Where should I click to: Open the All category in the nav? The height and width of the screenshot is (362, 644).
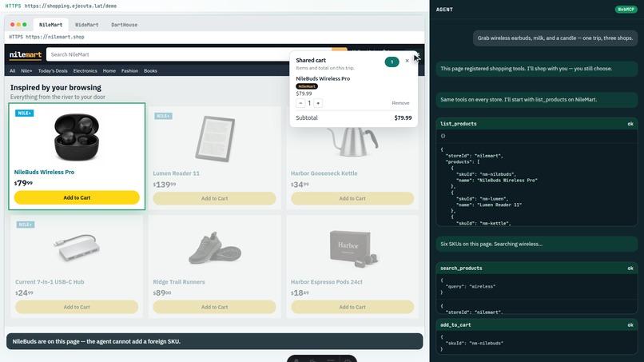point(12,70)
